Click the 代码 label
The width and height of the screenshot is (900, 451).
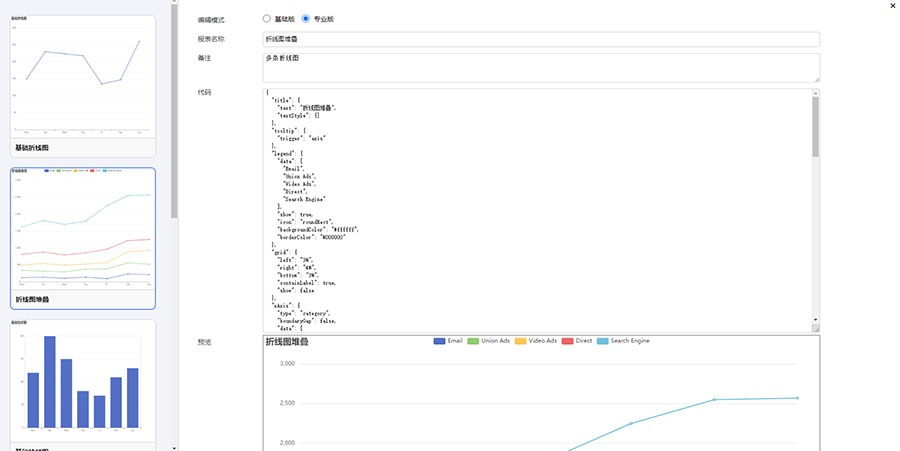[204, 92]
